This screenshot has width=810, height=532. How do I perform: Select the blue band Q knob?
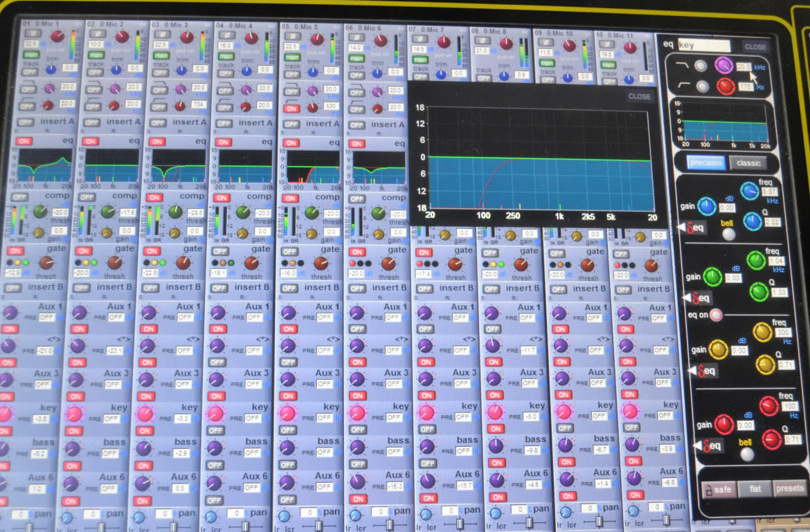click(753, 221)
